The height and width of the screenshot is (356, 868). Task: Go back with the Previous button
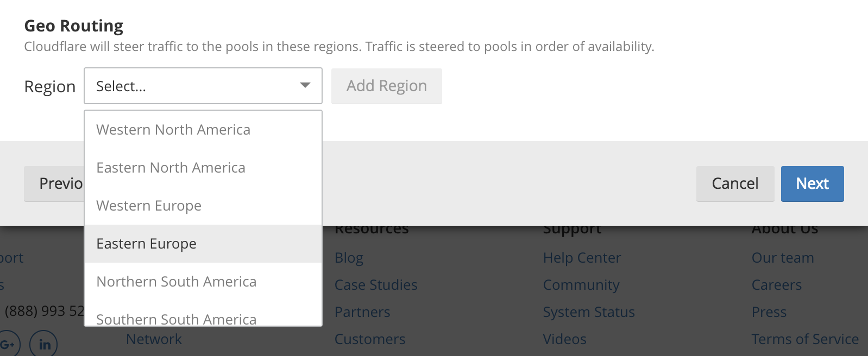tap(54, 183)
